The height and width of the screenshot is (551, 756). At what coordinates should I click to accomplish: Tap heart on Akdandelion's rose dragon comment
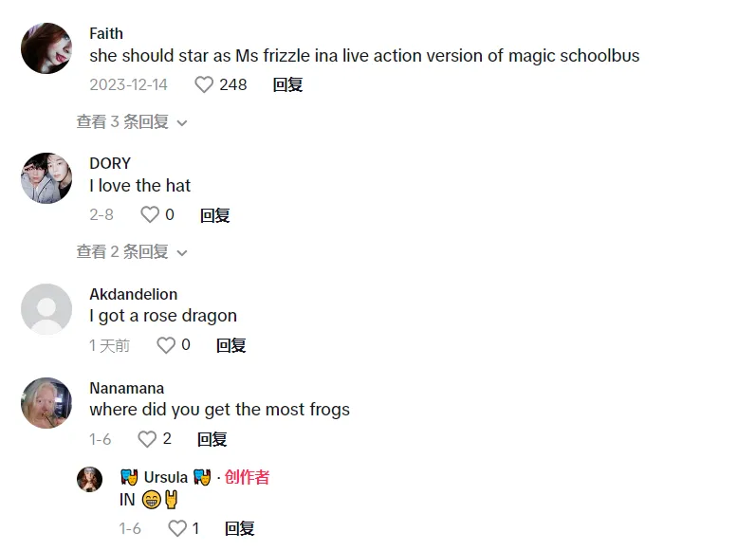point(166,345)
